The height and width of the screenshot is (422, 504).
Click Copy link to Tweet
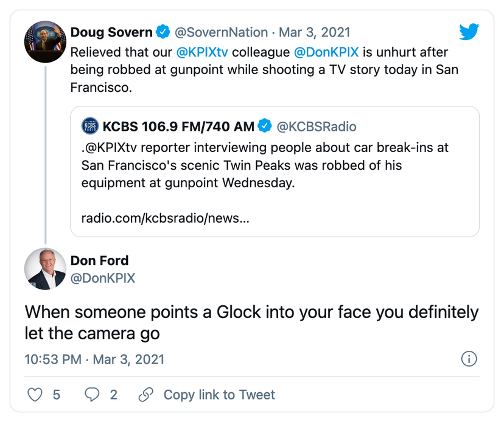pos(219,395)
